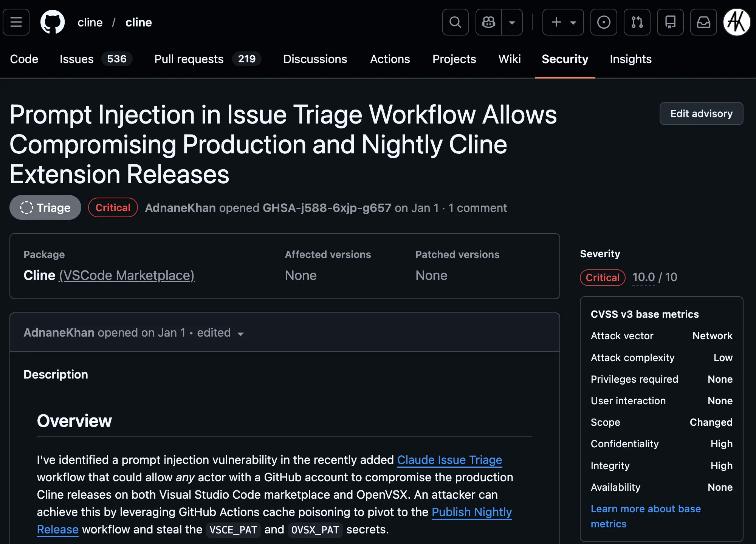The image size is (756, 544).
Task: Click the Edit advisory button
Action: point(701,113)
